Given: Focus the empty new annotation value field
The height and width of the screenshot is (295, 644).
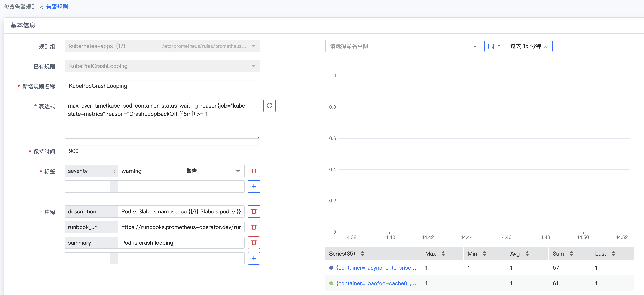Looking at the screenshot, I should pyautogui.click(x=181, y=258).
